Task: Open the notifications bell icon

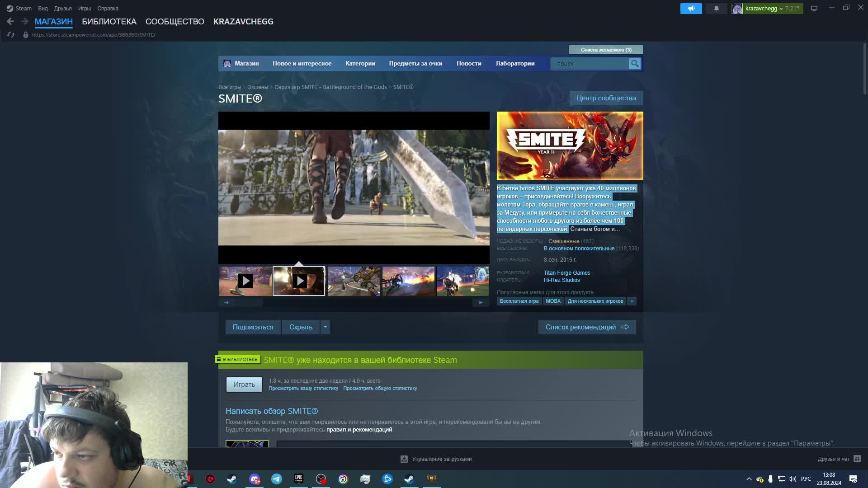Action: tap(717, 9)
